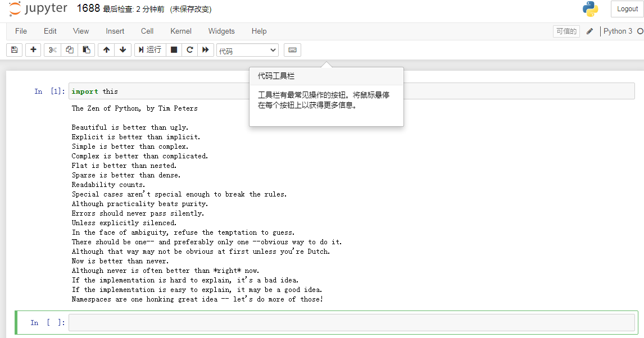The image size is (644, 338).
Task: Copy selected cells using the copy icon
Action: pos(70,49)
